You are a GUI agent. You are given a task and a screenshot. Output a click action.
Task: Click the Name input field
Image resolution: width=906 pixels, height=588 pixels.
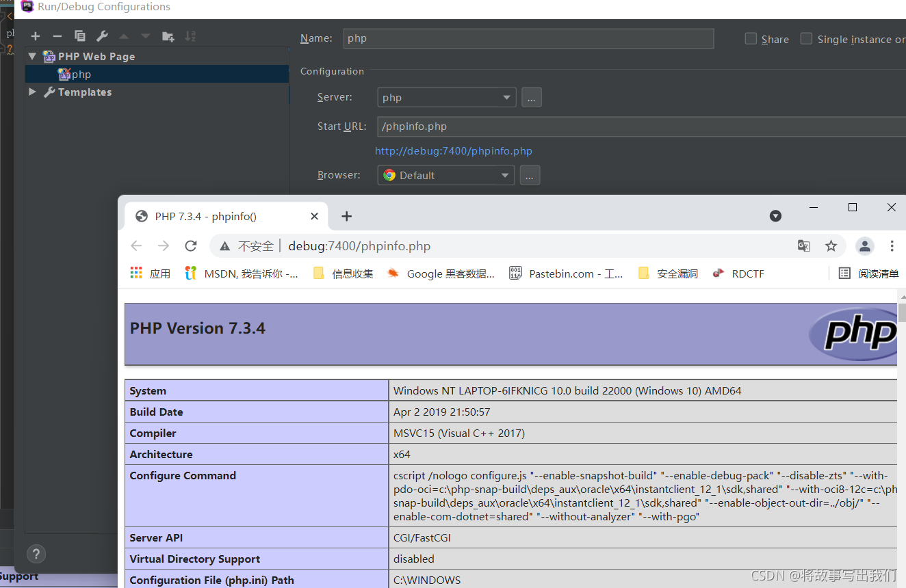pyautogui.click(x=528, y=38)
